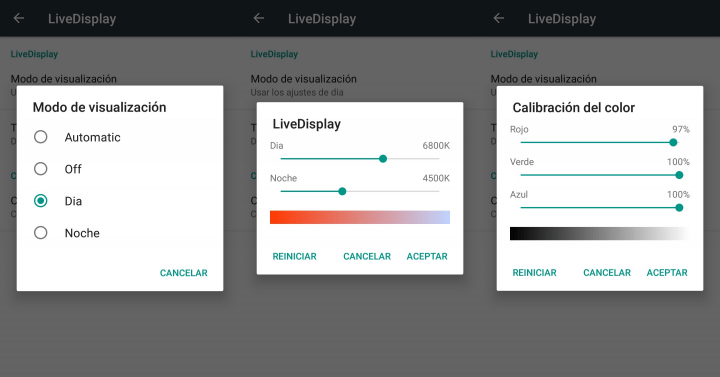Click the 4500K Noche value
The height and width of the screenshot is (377, 720).
click(436, 178)
